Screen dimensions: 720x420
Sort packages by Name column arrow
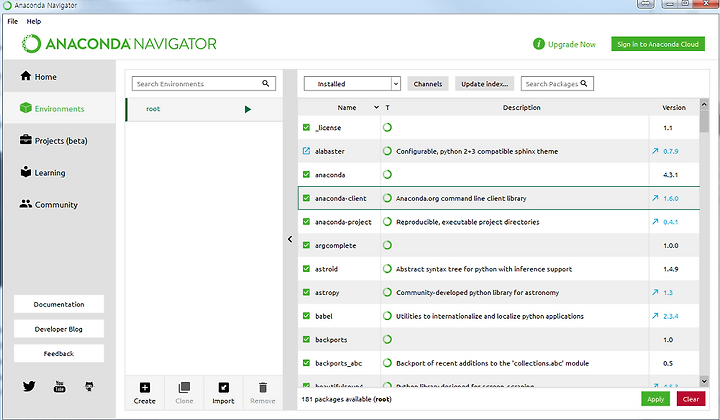click(x=376, y=107)
